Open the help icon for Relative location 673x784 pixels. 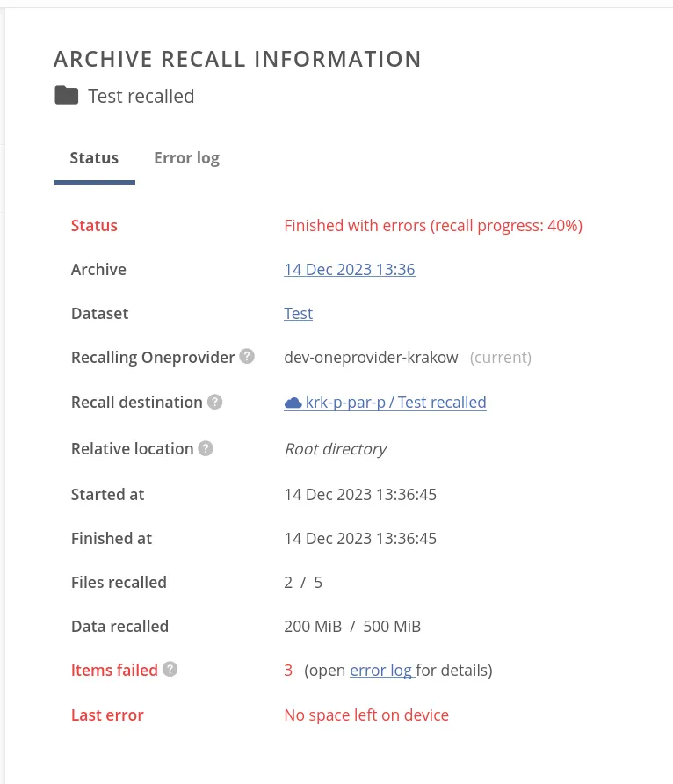tap(205, 448)
